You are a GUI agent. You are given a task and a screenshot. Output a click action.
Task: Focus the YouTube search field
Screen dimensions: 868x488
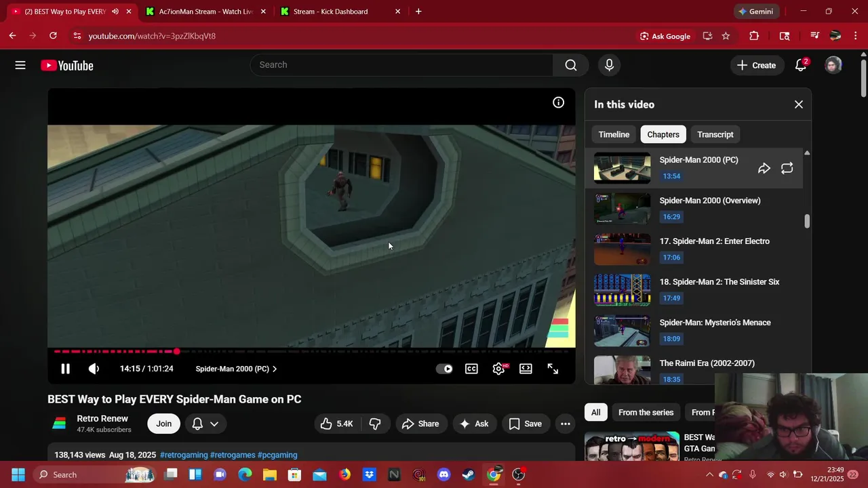(x=401, y=65)
